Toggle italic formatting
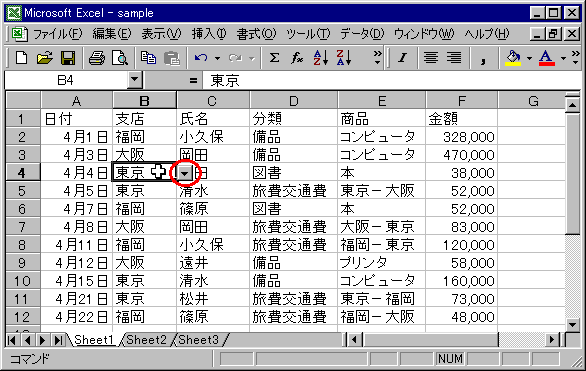Image resolution: width=586 pixels, height=371 pixels. [403, 58]
